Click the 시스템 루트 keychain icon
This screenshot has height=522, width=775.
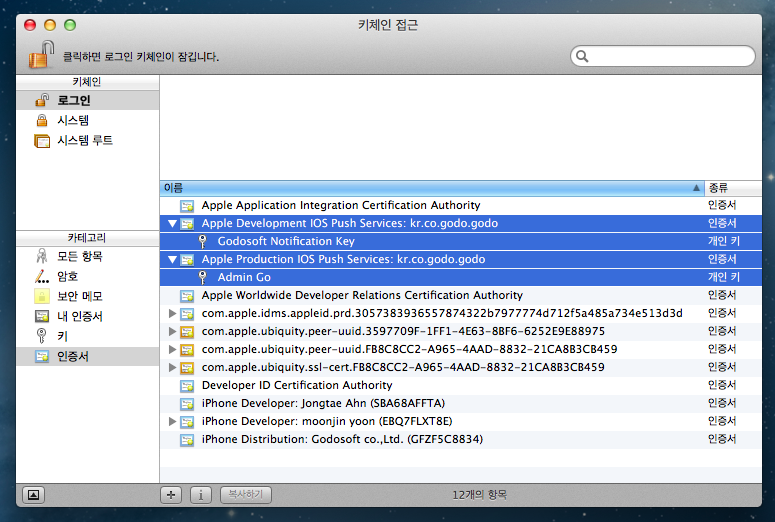42,141
